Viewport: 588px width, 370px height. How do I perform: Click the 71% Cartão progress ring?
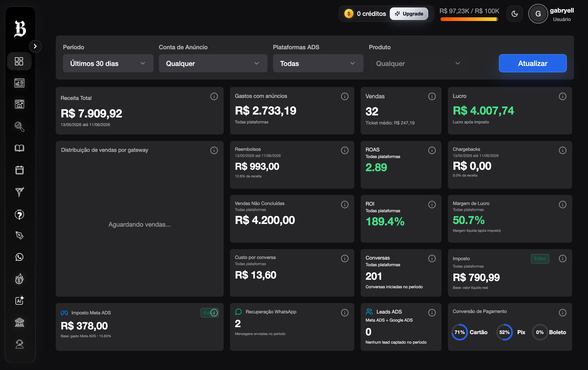pos(459,332)
